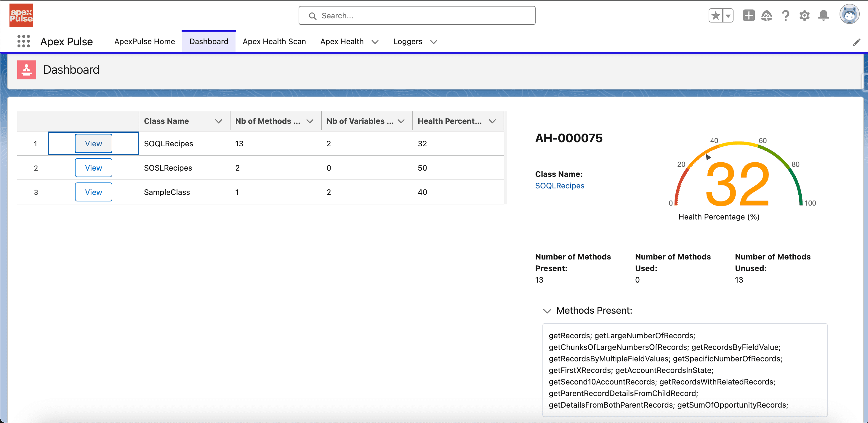Focus the global Search field
Image resolution: width=868 pixels, height=423 pixels.
tap(417, 15)
